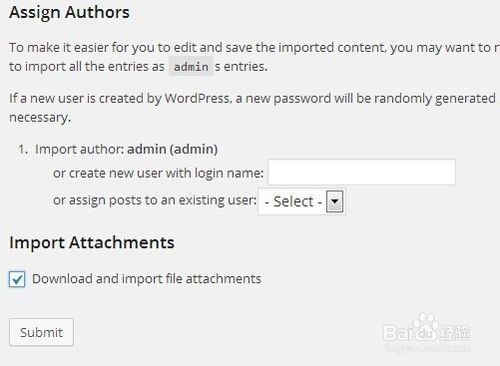Click the Submit button
Image resolution: width=500 pixels, height=366 pixels.
point(41,332)
